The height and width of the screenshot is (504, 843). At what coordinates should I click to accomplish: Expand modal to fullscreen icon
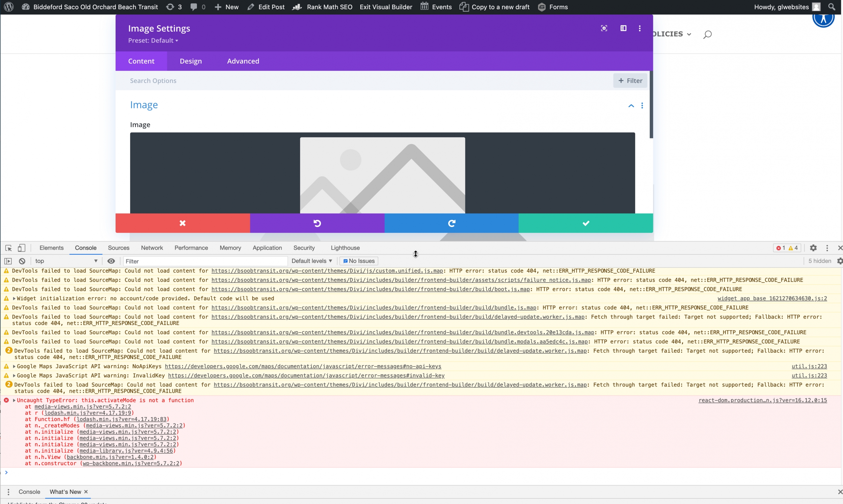pos(604,28)
